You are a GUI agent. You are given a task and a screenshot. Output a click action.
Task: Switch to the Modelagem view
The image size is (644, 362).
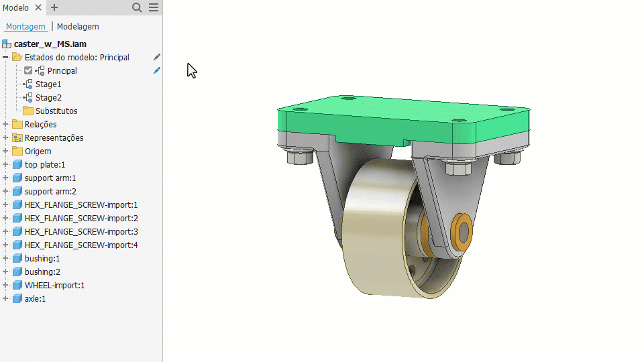78,26
